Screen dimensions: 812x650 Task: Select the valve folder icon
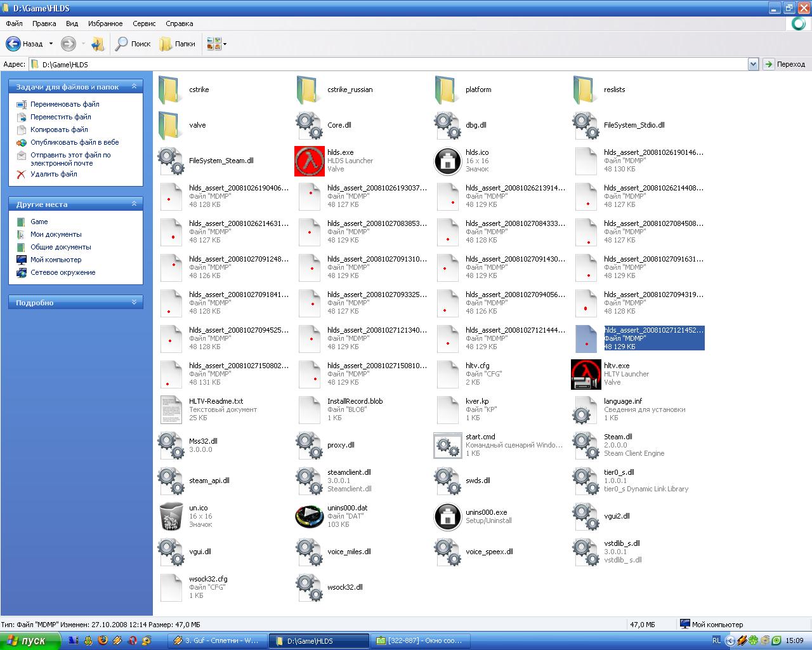click(171, 125)
